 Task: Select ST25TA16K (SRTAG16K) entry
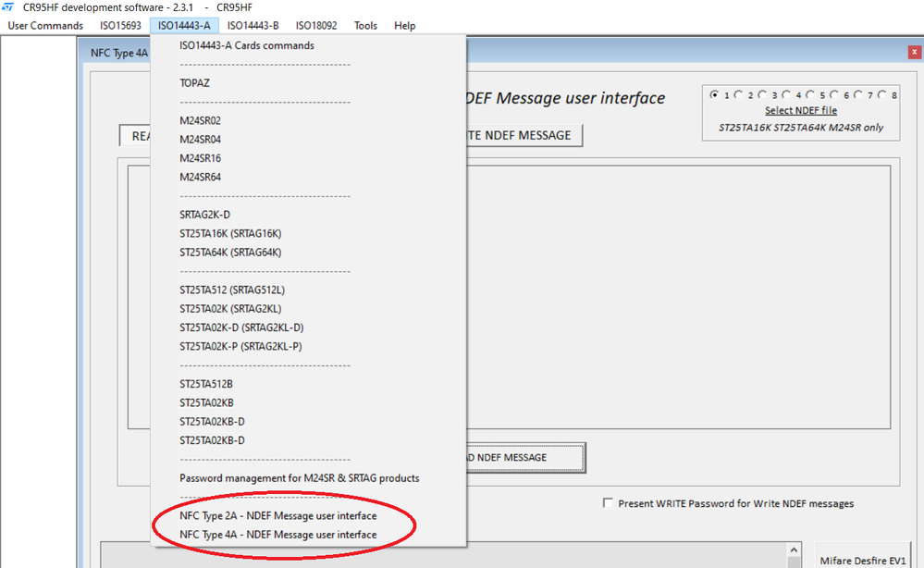coord(308,234)
